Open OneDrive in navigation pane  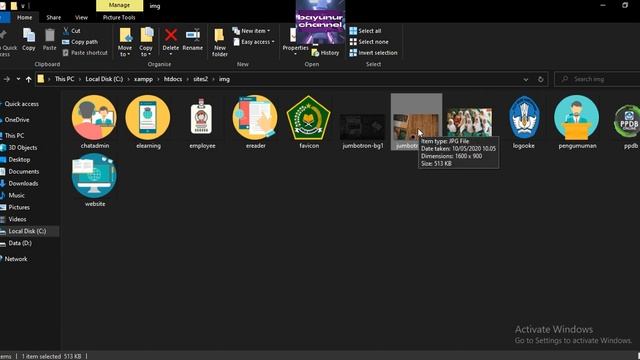pyautogui.click(x=17, y=120)
